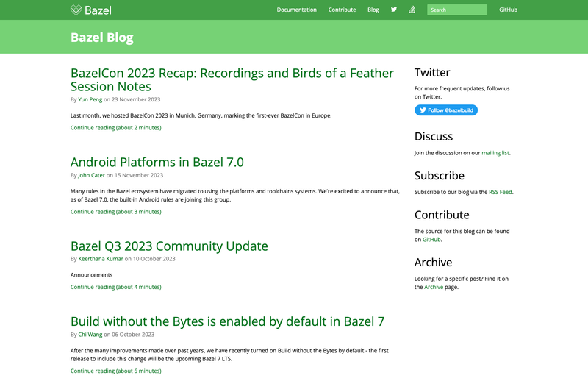
Task: Open the mailing list link
Action: tap(495, 153)
